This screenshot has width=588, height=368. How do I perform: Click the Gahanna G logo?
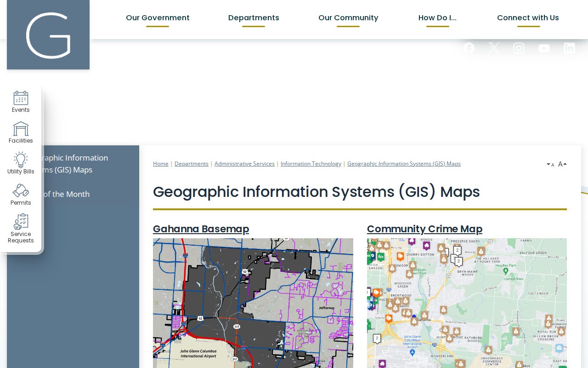pos(48,35)
